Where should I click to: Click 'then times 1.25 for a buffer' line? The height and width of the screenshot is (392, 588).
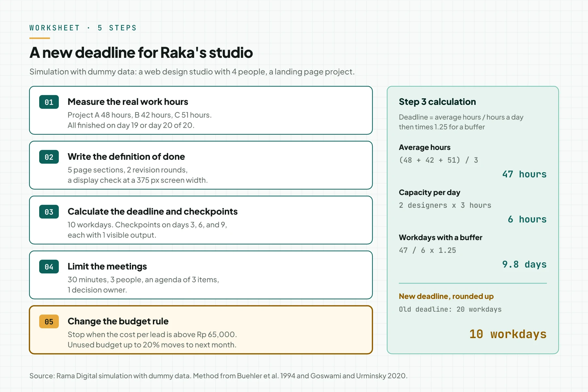[442, 127]
